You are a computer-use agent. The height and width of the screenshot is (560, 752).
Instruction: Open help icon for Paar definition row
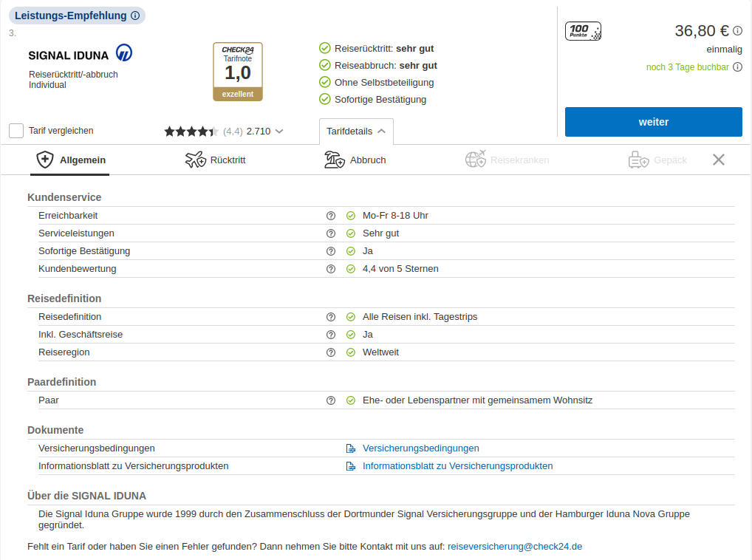coord(331,400)
